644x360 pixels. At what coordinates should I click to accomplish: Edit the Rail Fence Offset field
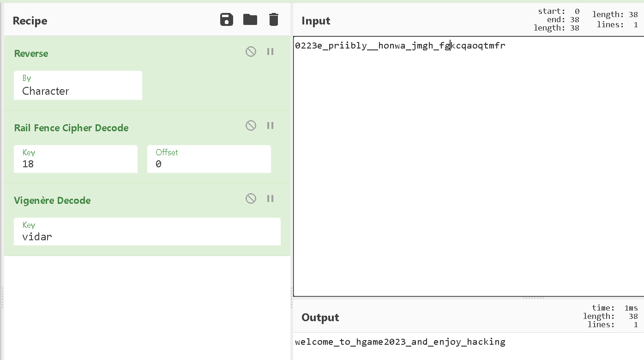pyautogui.click(x=209, y=159)
